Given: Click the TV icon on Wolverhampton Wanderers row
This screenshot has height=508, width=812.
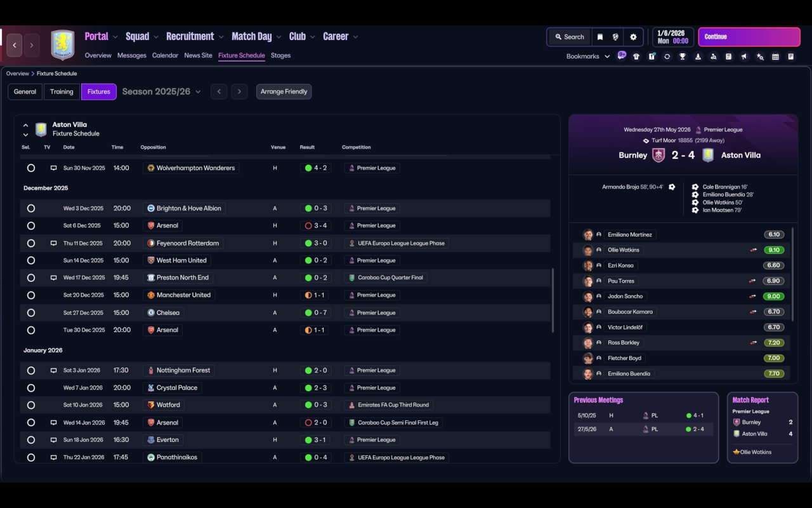Looking at the screenshot, I should click(53, 168).
